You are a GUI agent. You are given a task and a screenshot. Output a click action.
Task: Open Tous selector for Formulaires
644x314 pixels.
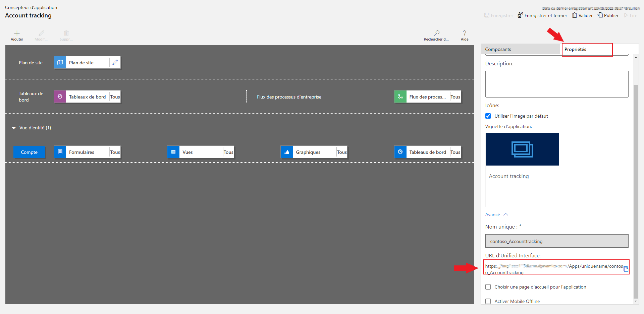pyautogui.click(x=115, y=152)
